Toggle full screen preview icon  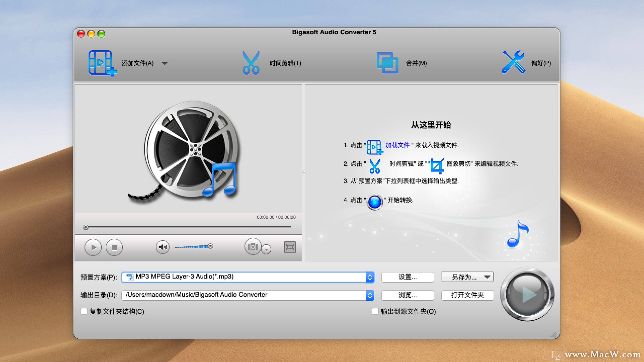tap(290, 247)
